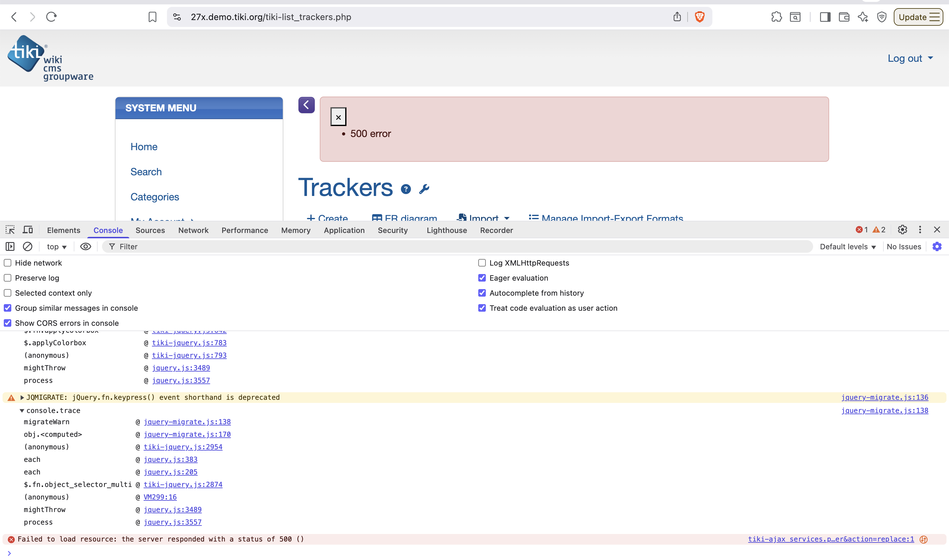Toggle the device toolbar icon
949x560 pixels.
tap(28, 230)
